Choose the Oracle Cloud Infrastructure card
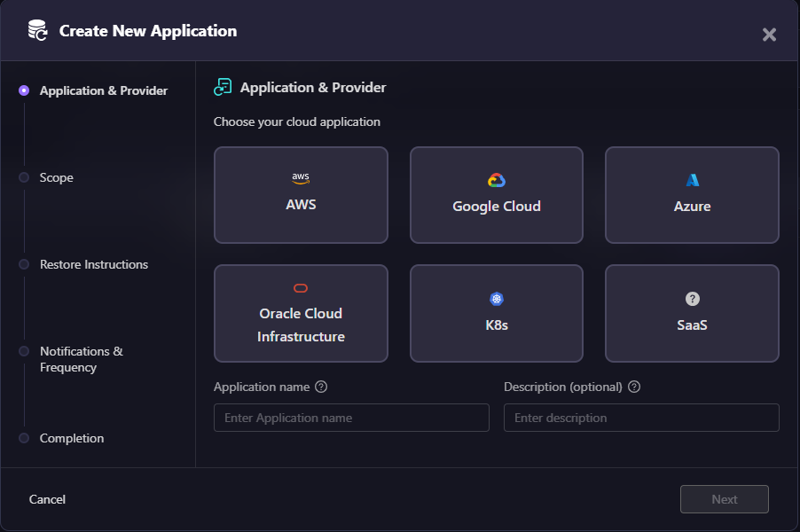 pyautogui.click(x=301, y=313)
